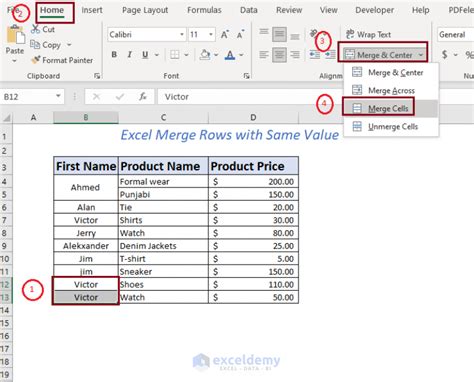Choose Merge Across from menu
474x382 pixels.
(391, 90)
